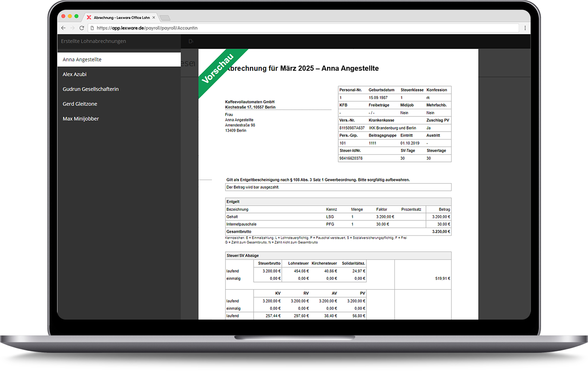This screenshot has height=371, width=588.
Task: Click the Lexware red X favicon
Action: pos(89,18)
